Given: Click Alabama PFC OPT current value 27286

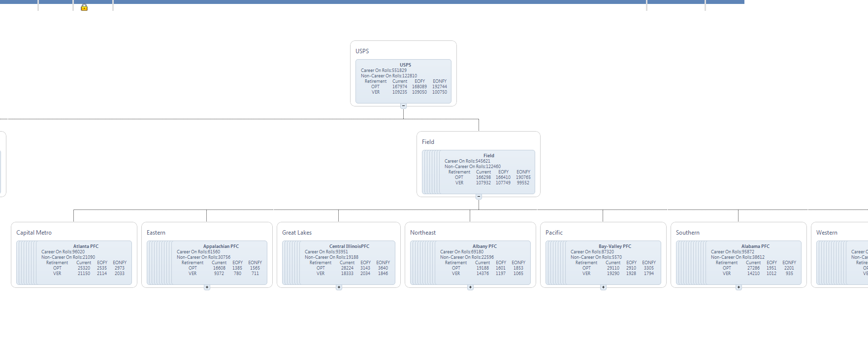Looking at the screenshot, I should coord(753,268).
